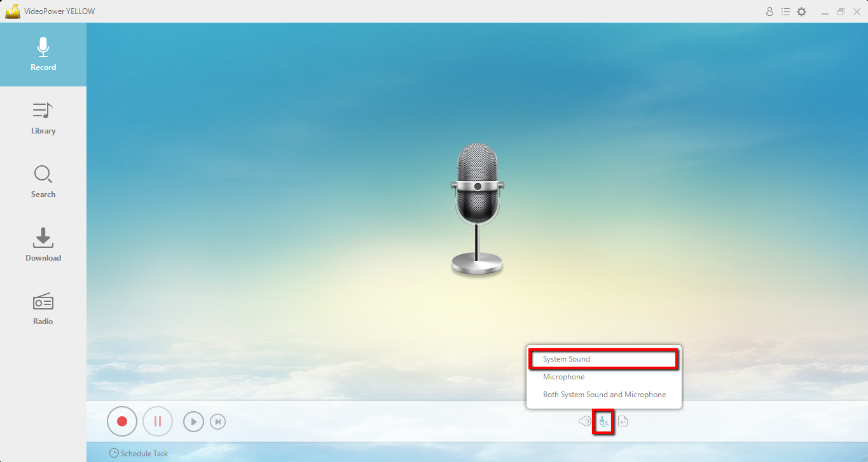Open the Library panel
Viewport: 868px width, 462px height.
coord(43,118)
